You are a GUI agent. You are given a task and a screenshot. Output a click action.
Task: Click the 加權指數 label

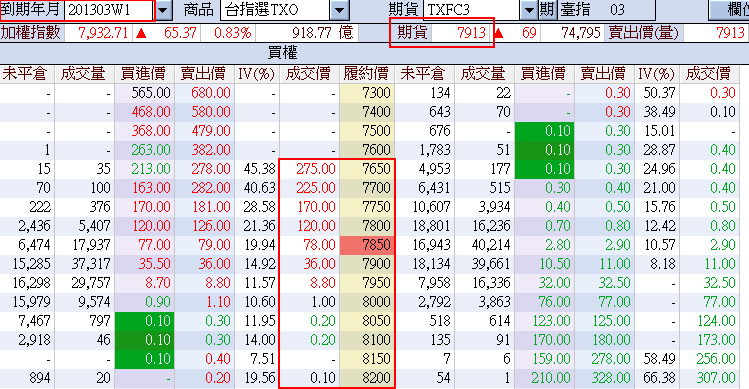click(31, 32)
